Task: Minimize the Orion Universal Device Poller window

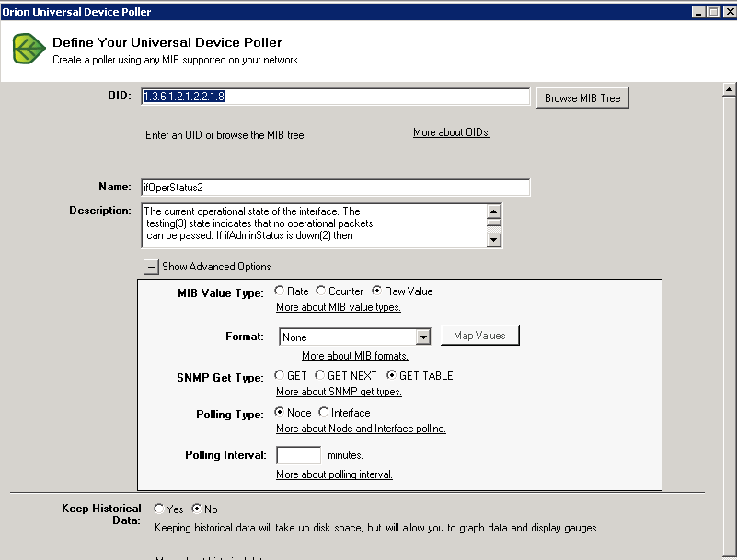Action: [698, 12]
